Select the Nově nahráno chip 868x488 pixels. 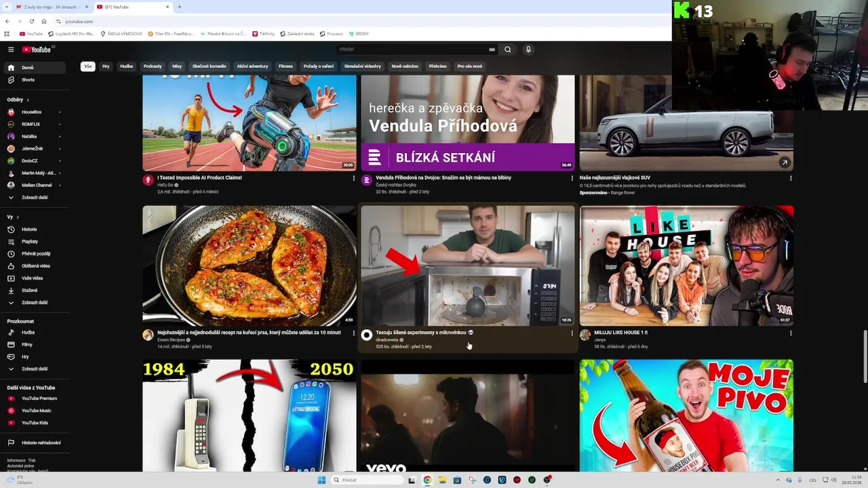click(x=405, y=66)
